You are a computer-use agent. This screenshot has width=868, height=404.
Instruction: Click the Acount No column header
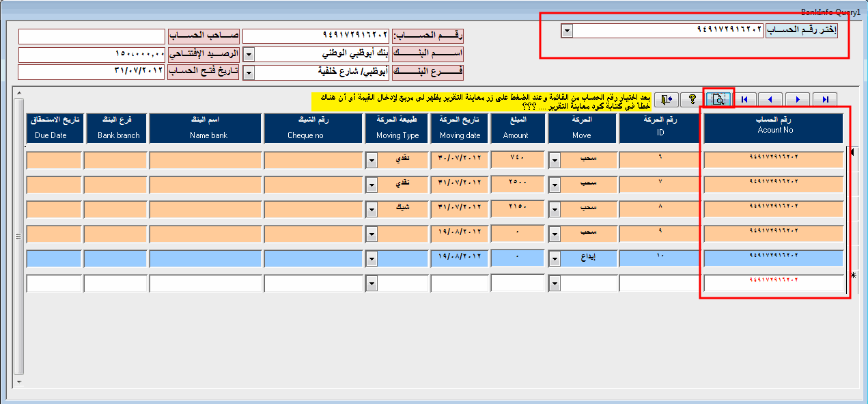pyautogui.click(x=774, y=128)
